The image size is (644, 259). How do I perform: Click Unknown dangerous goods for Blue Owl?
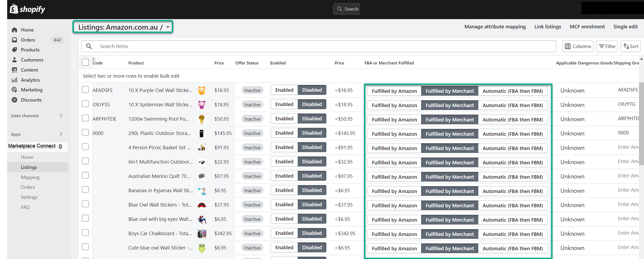coord(572,205)
